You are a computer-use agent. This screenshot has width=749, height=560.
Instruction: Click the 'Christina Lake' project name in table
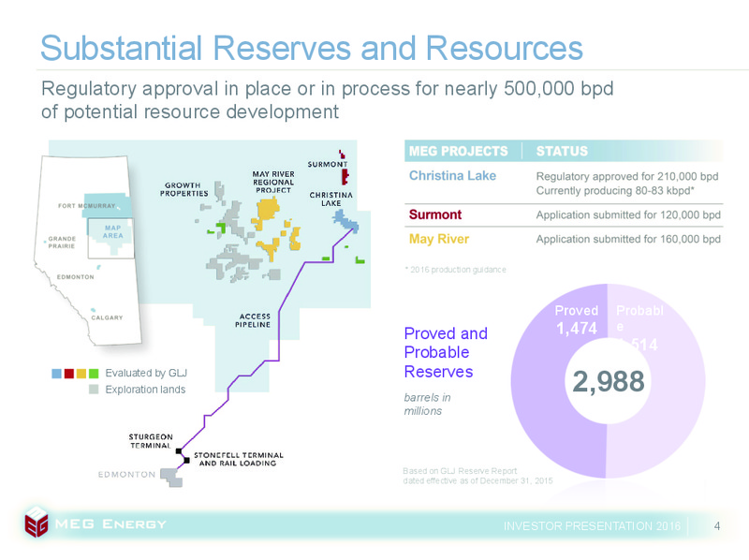452,176
